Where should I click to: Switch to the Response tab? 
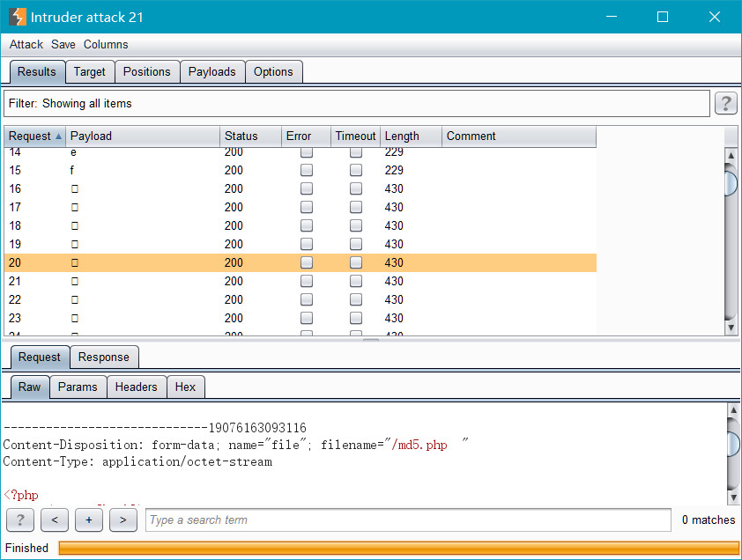tap(104, 357)
